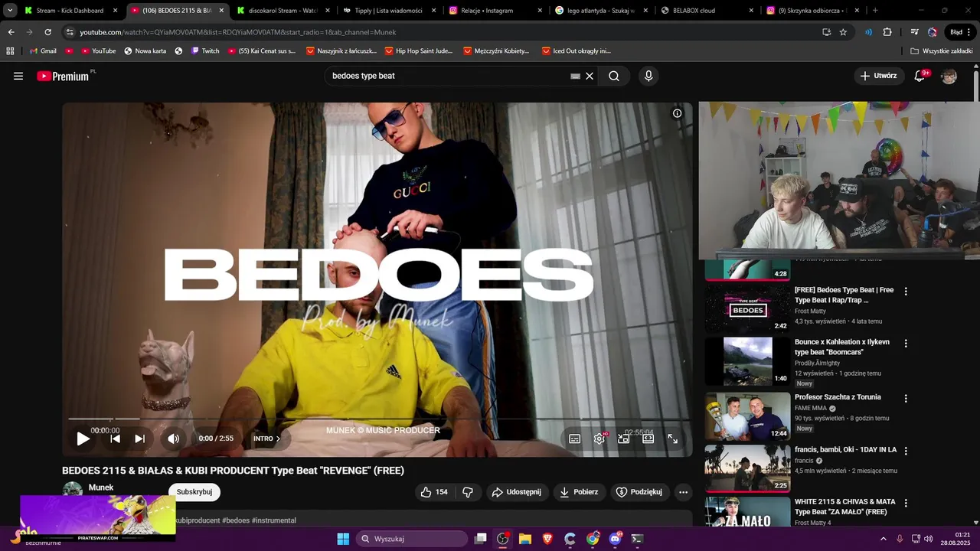
Task: Open OBS Studio from taskbar
Action: 503,539
